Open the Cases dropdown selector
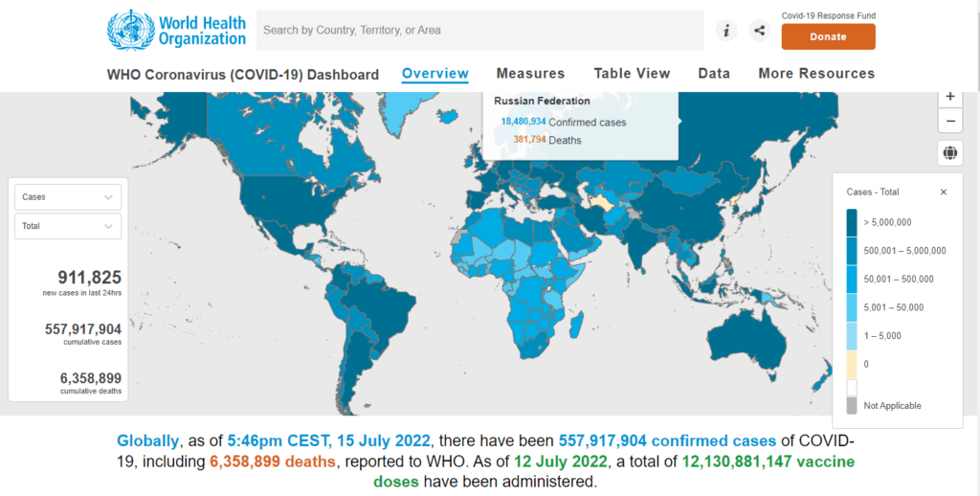 tap(68, 197)
